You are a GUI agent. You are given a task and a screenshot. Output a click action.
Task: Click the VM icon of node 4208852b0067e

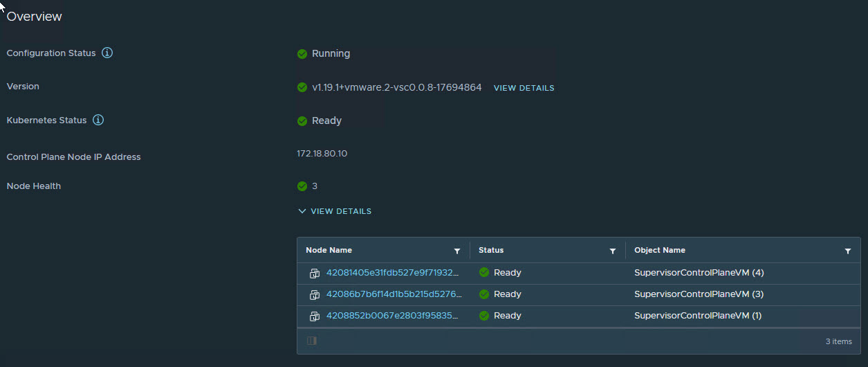coord(315,316)
